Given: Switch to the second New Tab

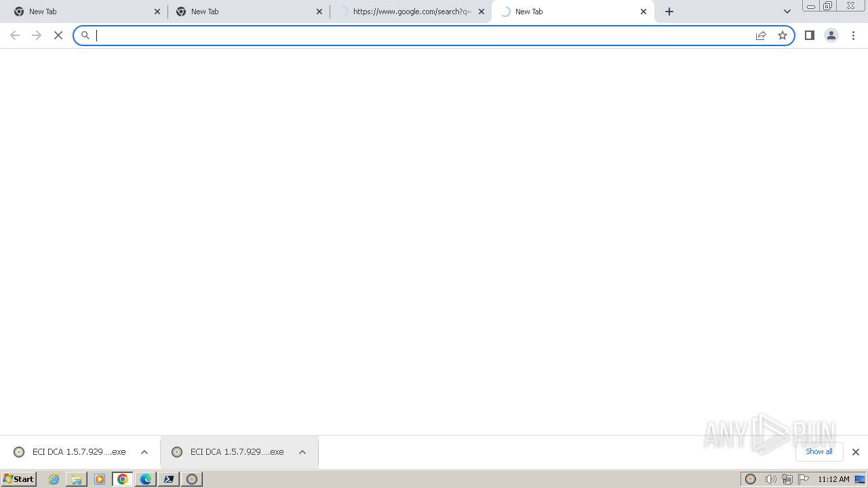Looking at the screenshot, I should [x=248, y=12].
